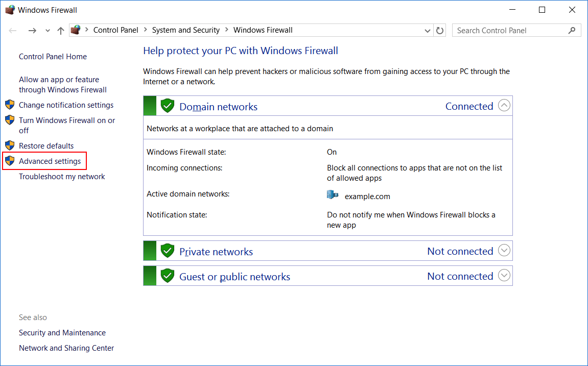The width and height of the screenshot is (588, 366).
Task: Open the address bar history dropdown
Action: pyautogui.click(x=428, y=31)
